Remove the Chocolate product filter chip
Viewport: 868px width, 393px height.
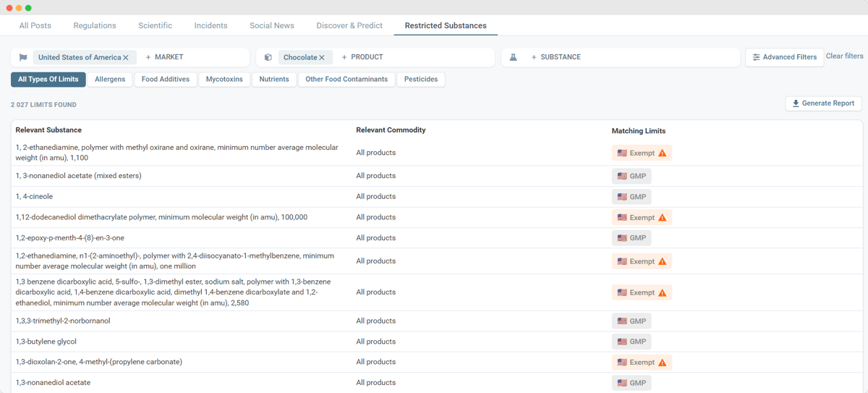[x=322, y=57]
